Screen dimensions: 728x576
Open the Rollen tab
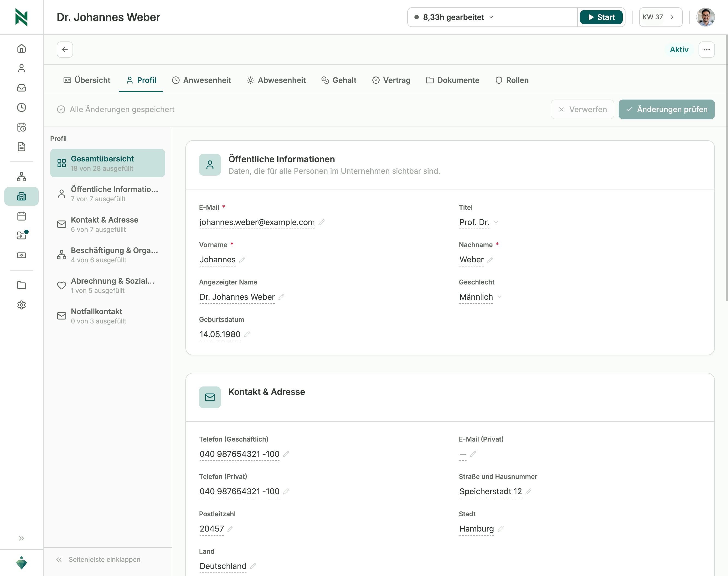pyautogui.click(x=512, y=80)
